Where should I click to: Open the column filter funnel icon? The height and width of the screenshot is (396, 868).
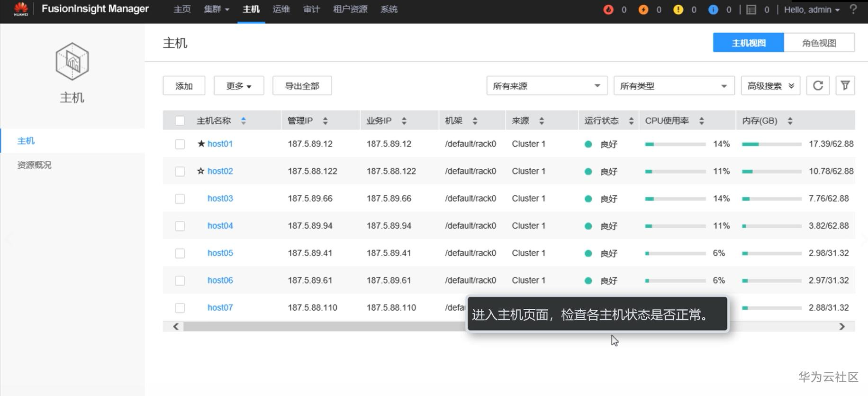coord(845,86)
